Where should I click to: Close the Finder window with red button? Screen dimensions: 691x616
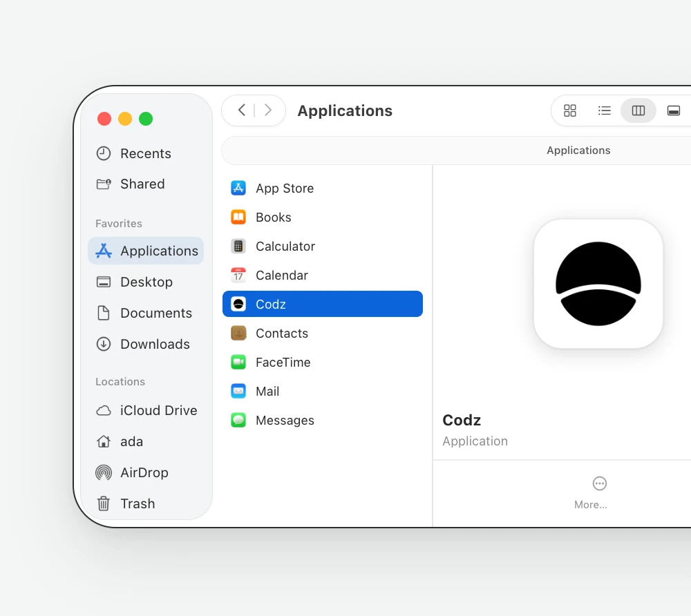tap(104, 119)
